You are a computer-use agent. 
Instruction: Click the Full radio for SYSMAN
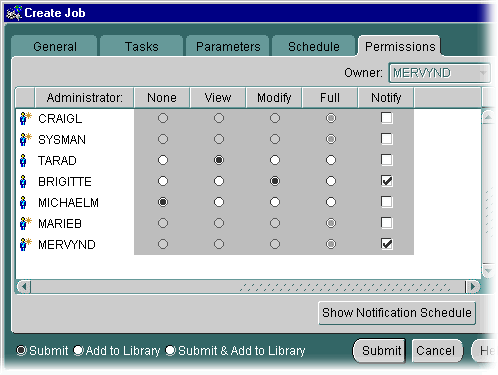pos(331,139)
